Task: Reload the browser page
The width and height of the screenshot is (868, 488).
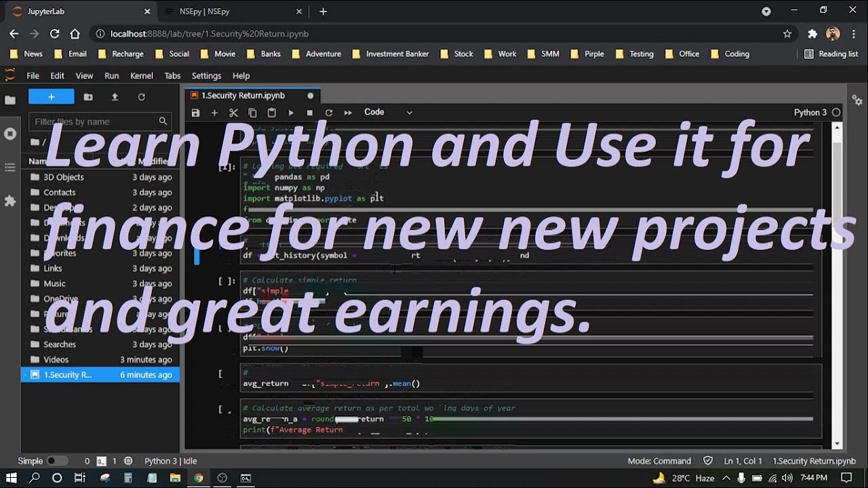Action: 55,34
